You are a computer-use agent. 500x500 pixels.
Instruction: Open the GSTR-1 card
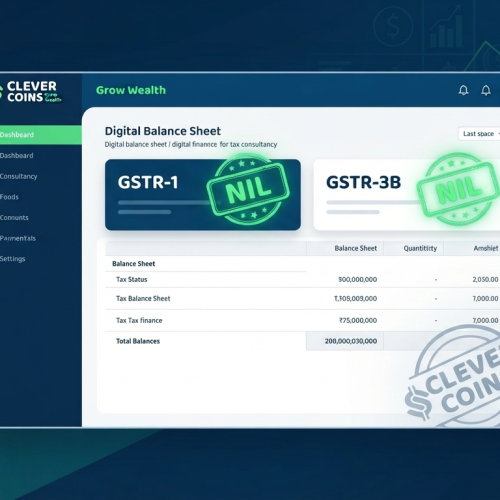coord(203,195)
